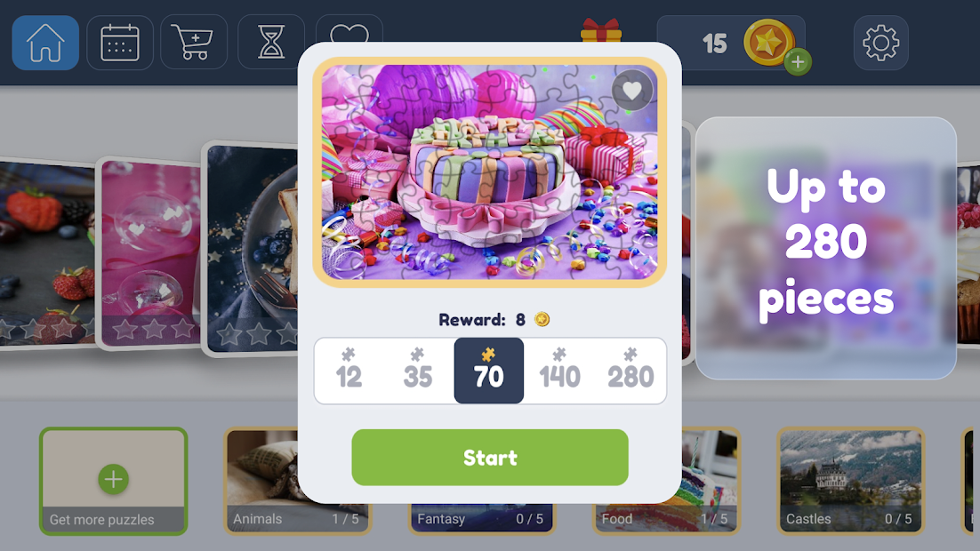Toggle favorite heart on cake puzzle image
Screen dimensions: 980x551
point(632,92)
